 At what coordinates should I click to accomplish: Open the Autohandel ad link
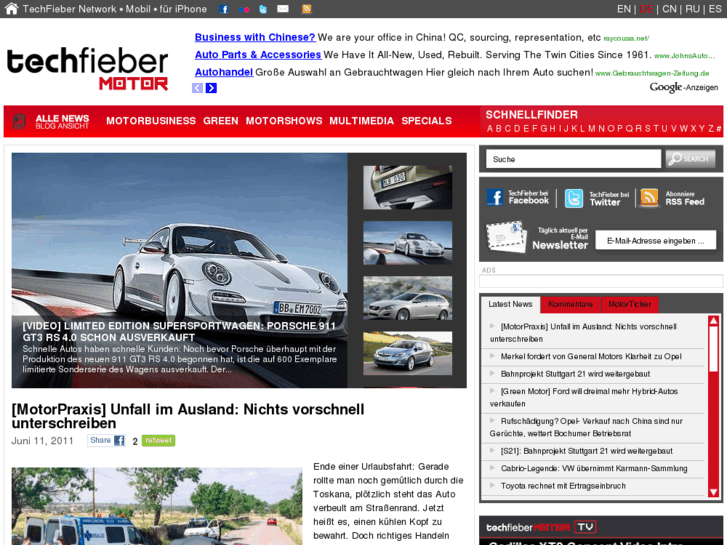(x=224, y=72)
